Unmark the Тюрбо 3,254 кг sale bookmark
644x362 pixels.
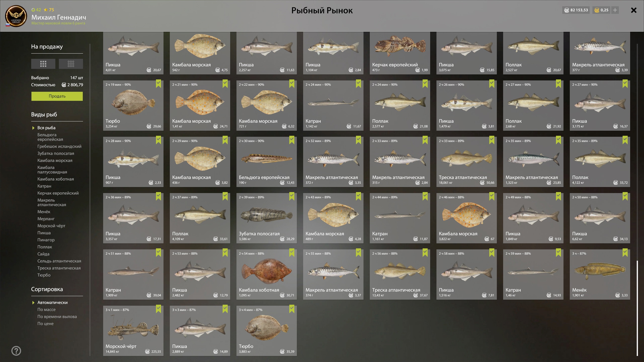coord(158,84)
